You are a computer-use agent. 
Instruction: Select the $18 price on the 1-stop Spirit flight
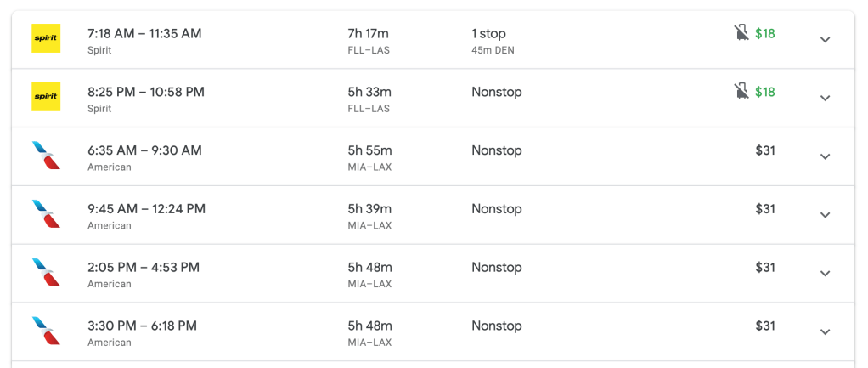coord(764,34)
